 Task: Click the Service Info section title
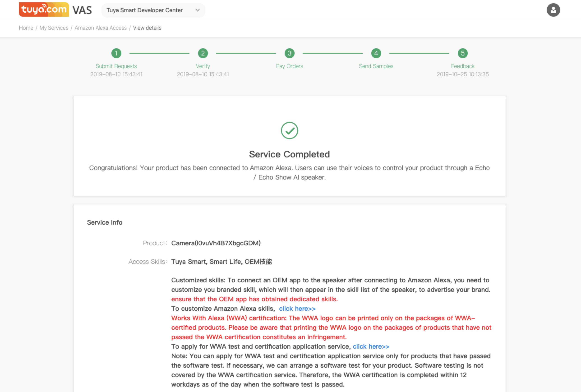pos(104,222)
